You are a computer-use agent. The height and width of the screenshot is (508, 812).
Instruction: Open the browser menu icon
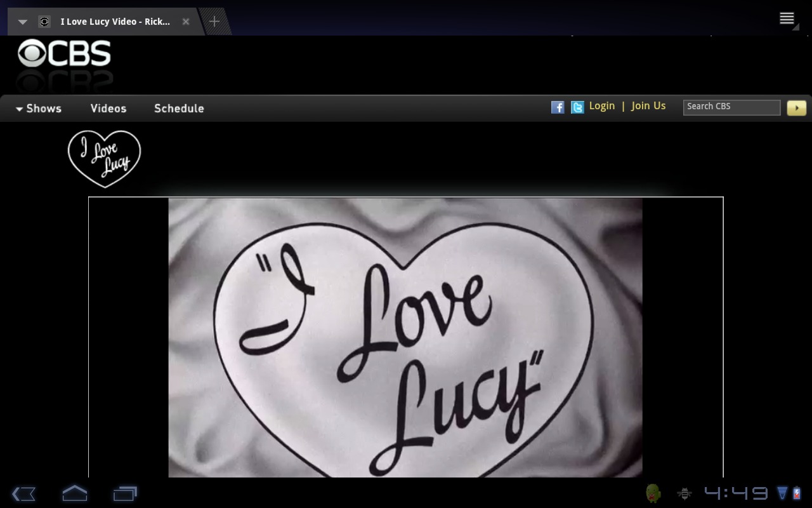click(x=787, y=18)
